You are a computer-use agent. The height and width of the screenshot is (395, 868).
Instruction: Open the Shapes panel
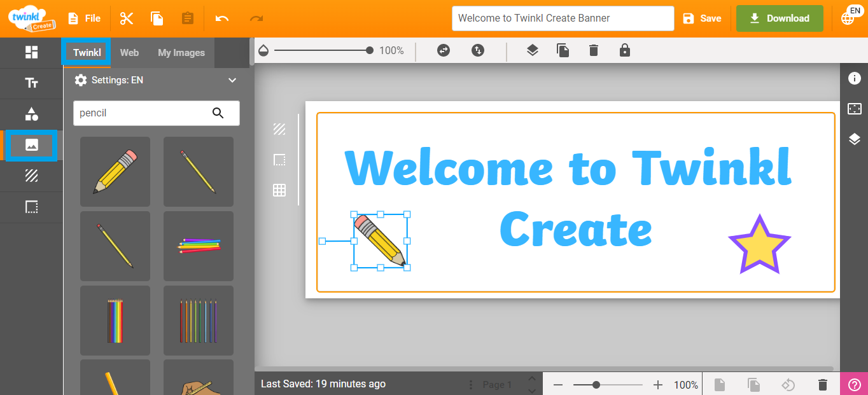tap(31, 114)
